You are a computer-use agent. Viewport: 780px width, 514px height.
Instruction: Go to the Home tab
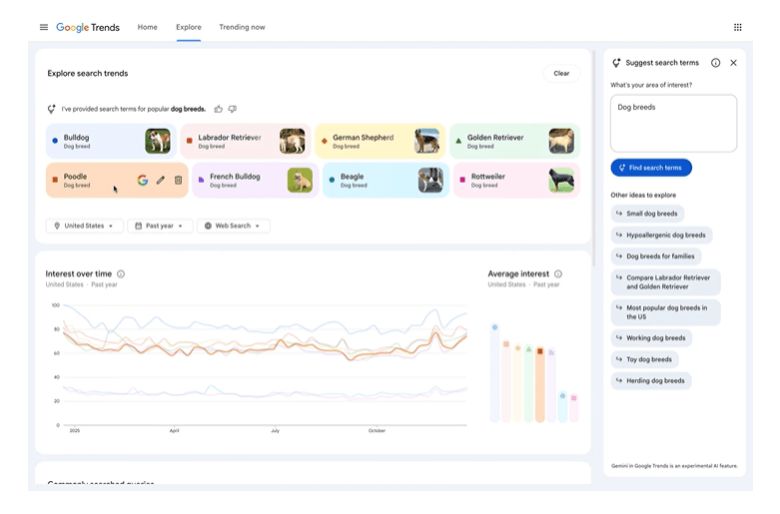[x=147, y=27]
